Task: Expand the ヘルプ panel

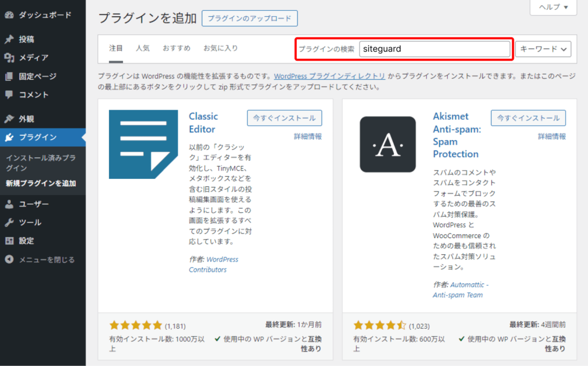Action: tap(552, 7)
